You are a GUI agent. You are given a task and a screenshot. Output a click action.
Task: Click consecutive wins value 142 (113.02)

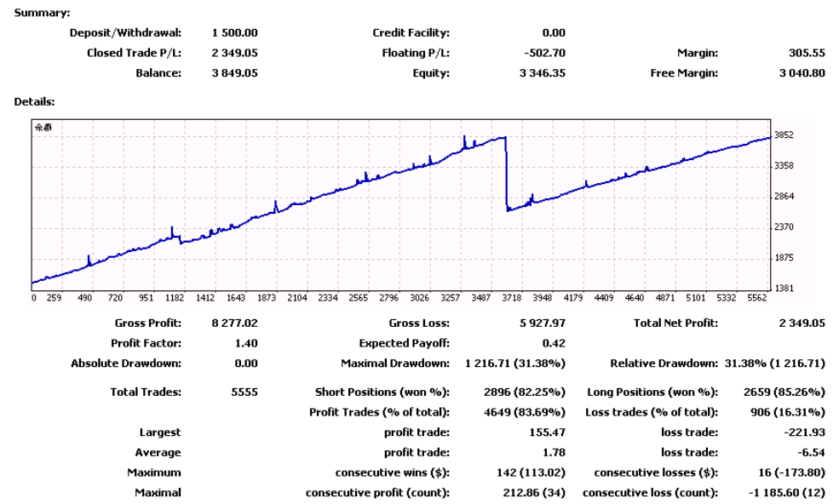(x=531, y=473)
